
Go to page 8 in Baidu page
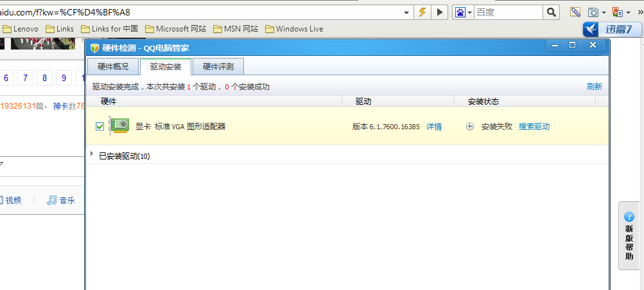(x=44, y=78)
